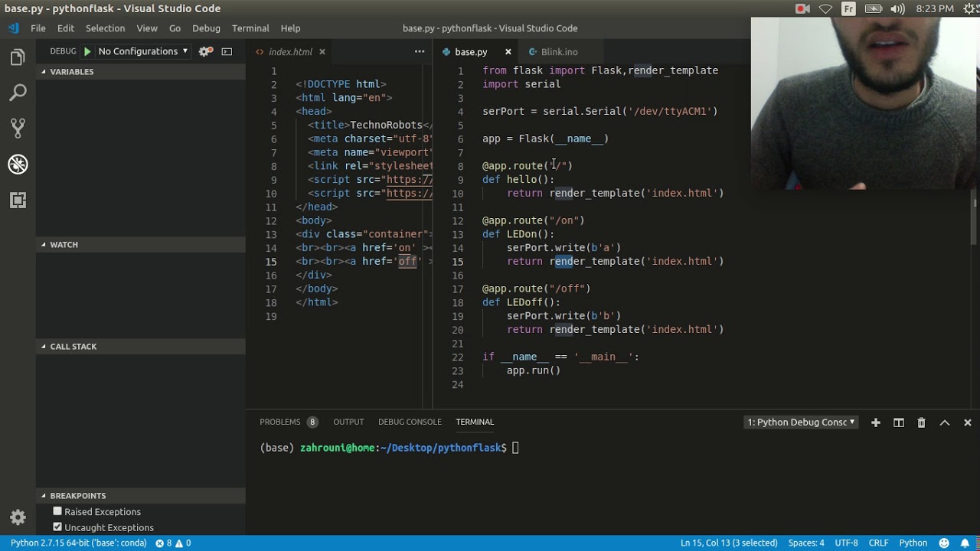Image resolution: width=980 pixels, height=551 pixels.
Task: Switch to the Blink.ino tab
Action: [x=559, y=52]
